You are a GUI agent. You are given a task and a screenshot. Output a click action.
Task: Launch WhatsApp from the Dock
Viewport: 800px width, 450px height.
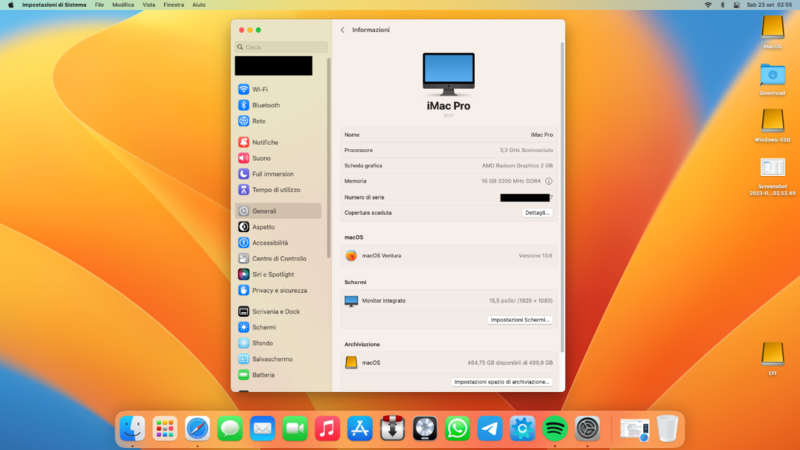457,429
